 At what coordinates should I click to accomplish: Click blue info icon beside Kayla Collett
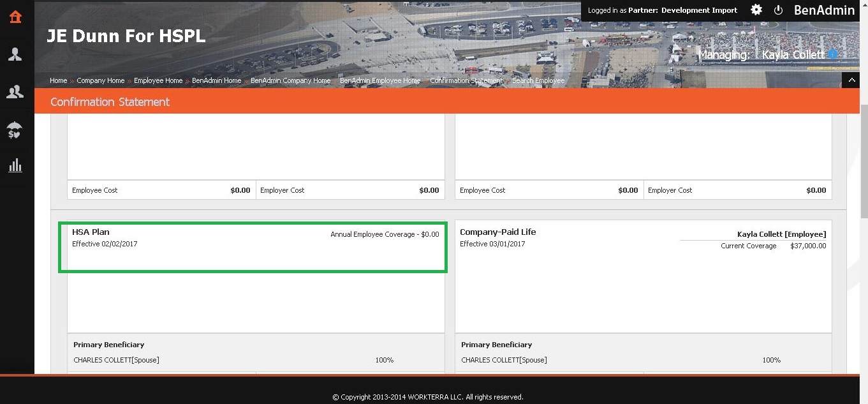[x=833, y=55]
